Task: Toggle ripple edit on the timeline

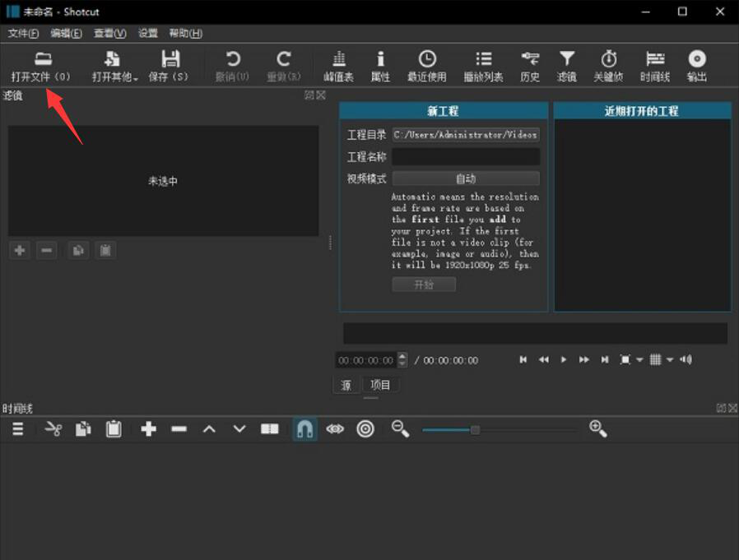Action: [365, 428]
